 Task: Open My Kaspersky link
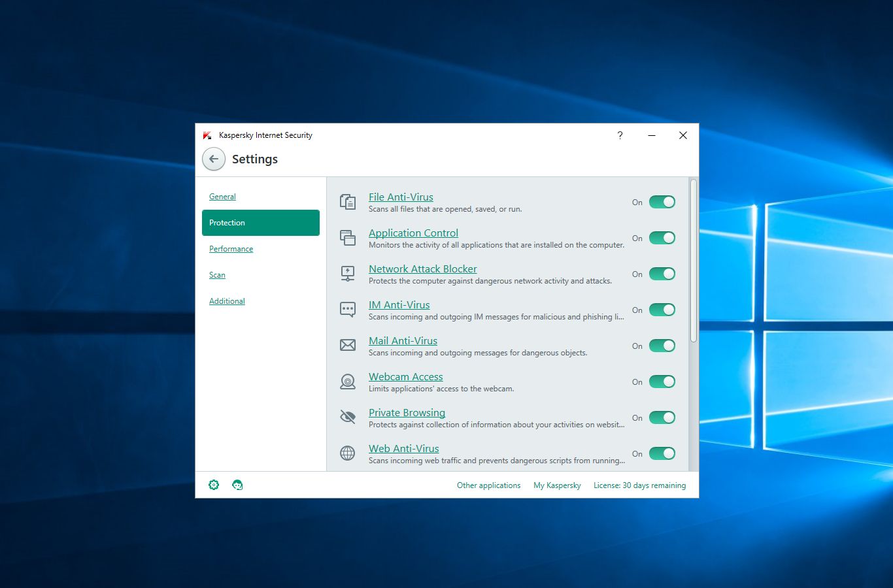(557, 485)
